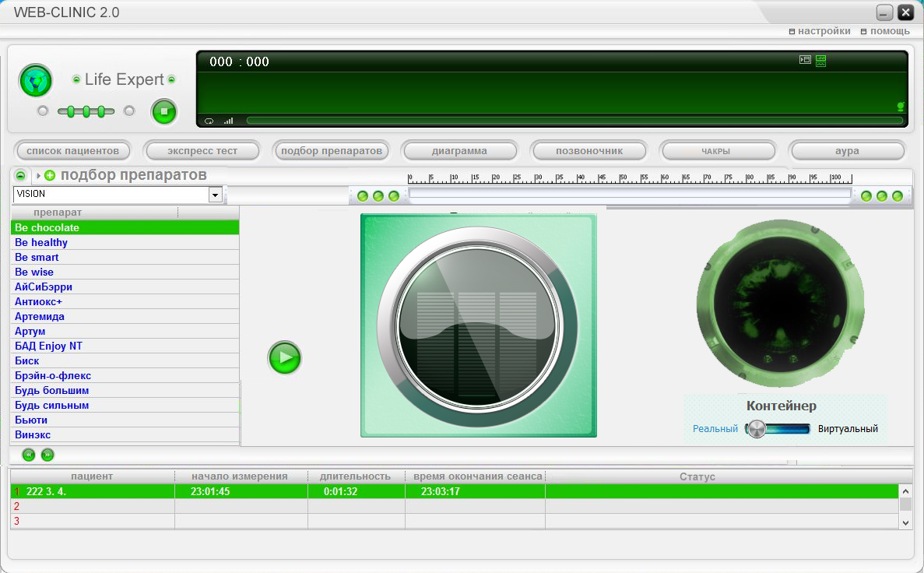Screen dimensions: 924x573
Task: Click the middle green dot after the scale bar
Action: point(881,195)
